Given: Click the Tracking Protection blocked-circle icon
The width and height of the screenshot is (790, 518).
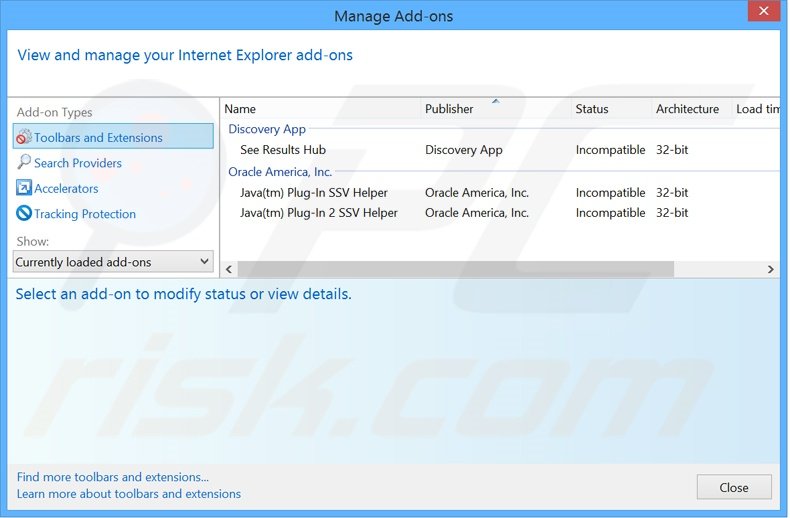Looking at the screenshot, I should tap(24, 213).
